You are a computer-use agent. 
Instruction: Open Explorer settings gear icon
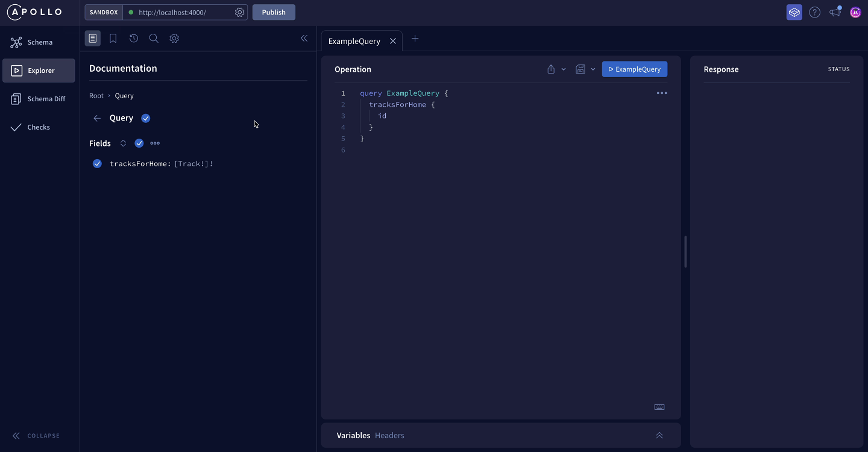[x=174, y=39]
